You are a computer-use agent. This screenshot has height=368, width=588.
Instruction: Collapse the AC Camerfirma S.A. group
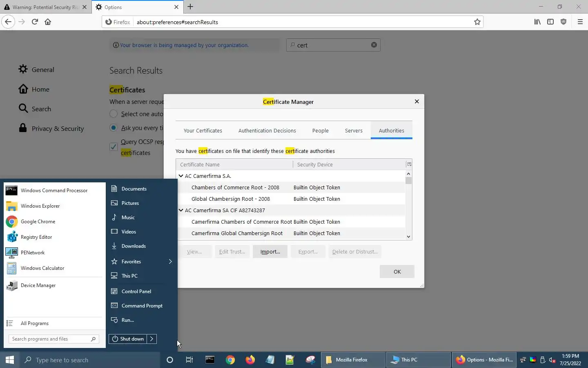coord(181,176)
